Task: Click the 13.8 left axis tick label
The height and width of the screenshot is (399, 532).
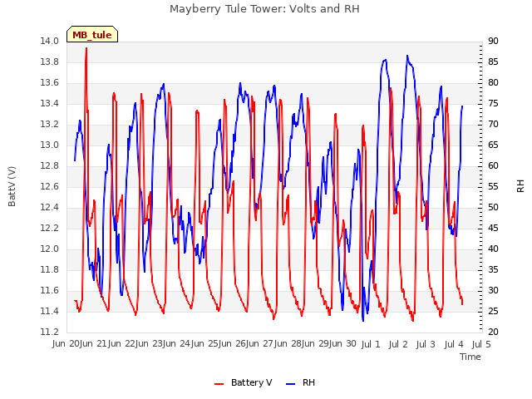Action: [x=49, y=62]
